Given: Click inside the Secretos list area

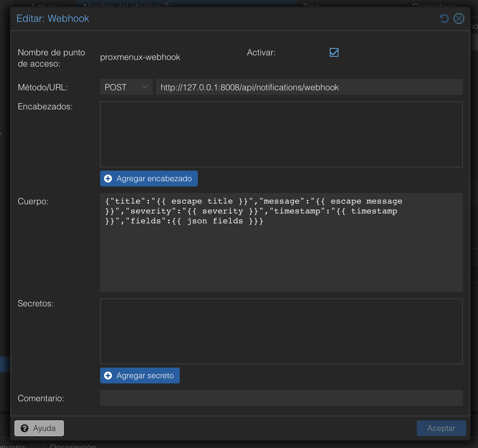Looking at the screenshot, I should (x=281, y=331).
